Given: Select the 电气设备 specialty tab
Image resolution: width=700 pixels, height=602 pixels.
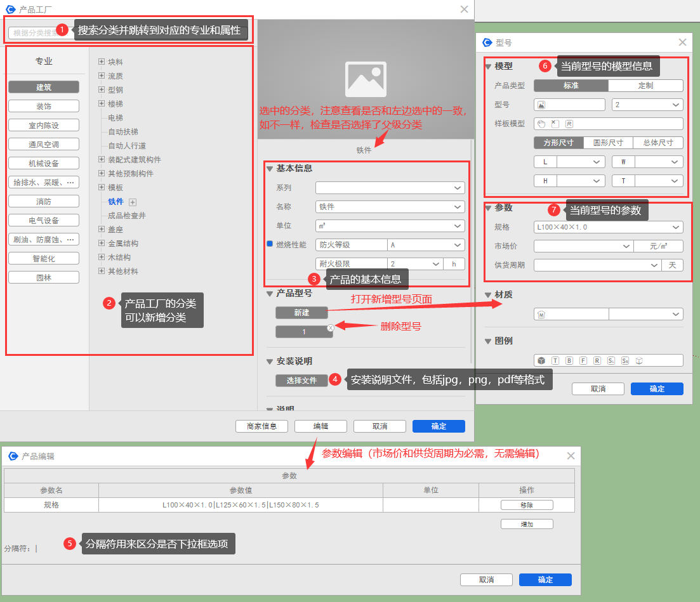Looking at the screenshot, I should (44, 220).
